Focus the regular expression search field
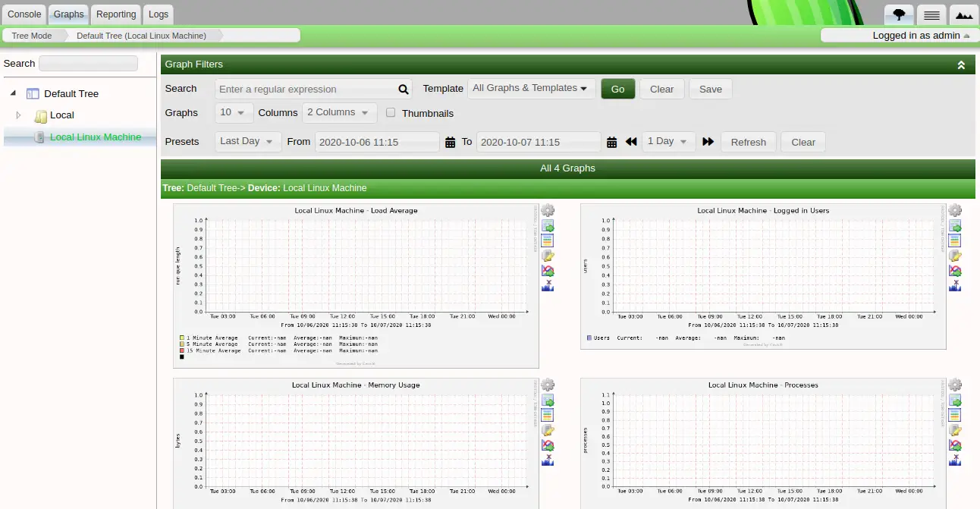The image size is (980, 509). [307, 89]
